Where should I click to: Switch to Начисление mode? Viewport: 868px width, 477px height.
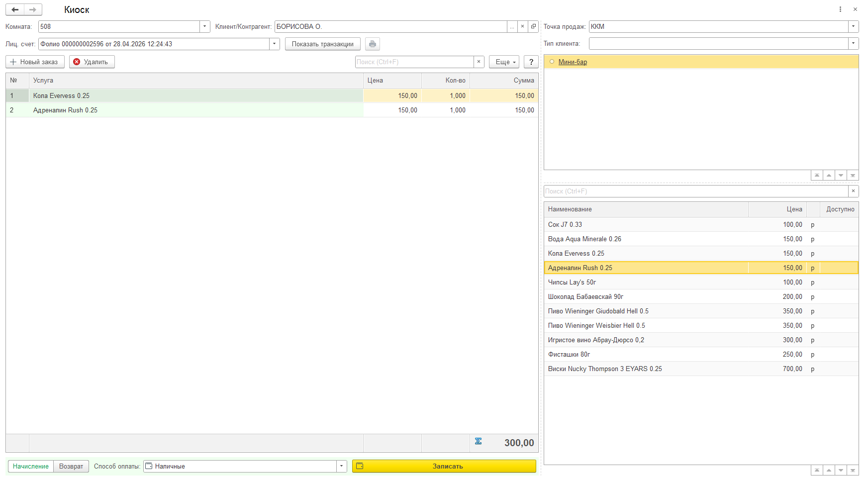pyautogui.click(x=31, y=466)
